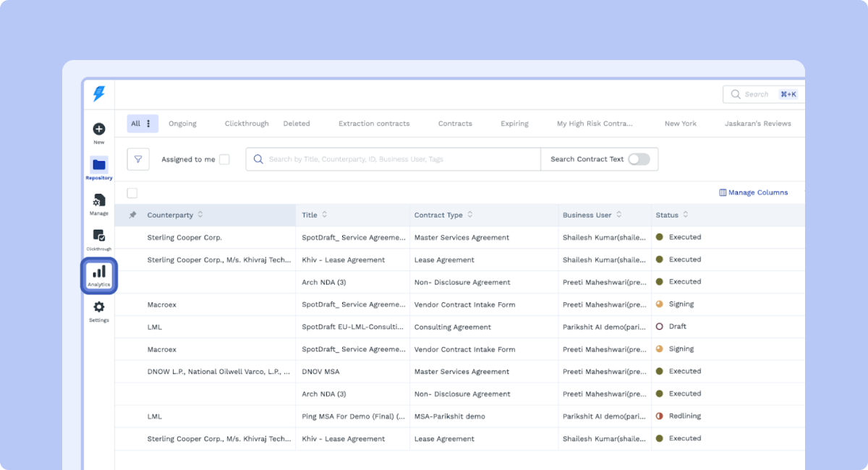The width and height of the screenshot is (868, 470).
Task: Switch to the New York tab
Action: pos(681,124)
